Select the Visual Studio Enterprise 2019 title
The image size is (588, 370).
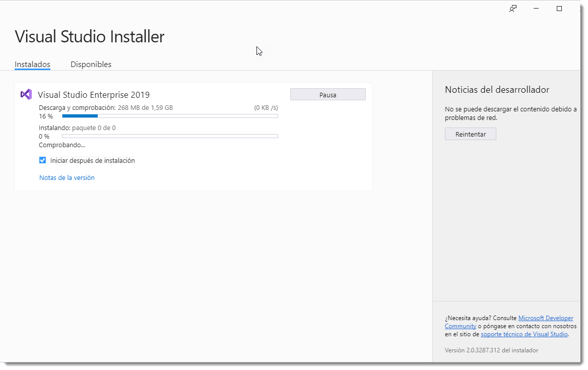click(93, 95)
